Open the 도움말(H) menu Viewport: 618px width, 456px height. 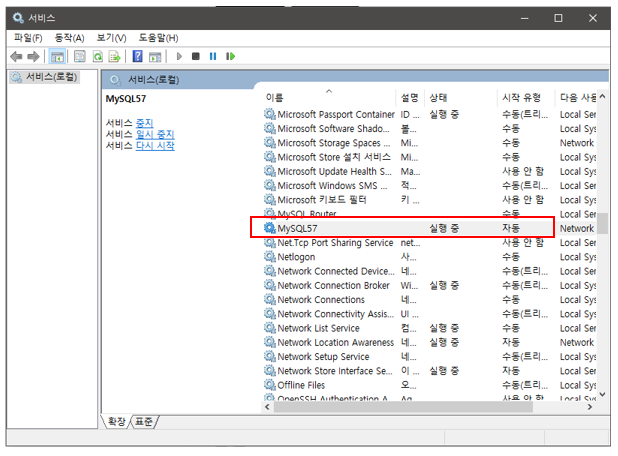tap(158, 38)
